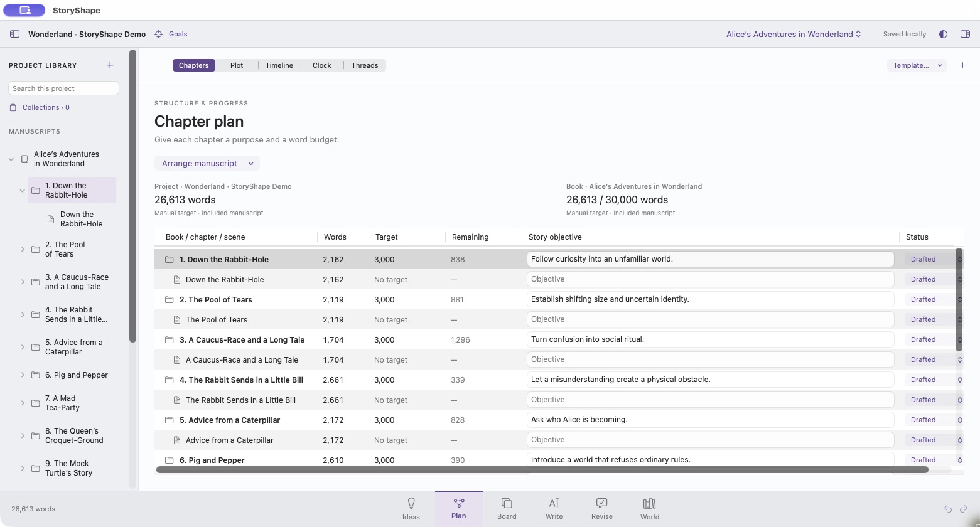
Task: Collapse Alice's Adventures in Wonderland manuscript
Action: pyautogui.click(x=11, y=159)
